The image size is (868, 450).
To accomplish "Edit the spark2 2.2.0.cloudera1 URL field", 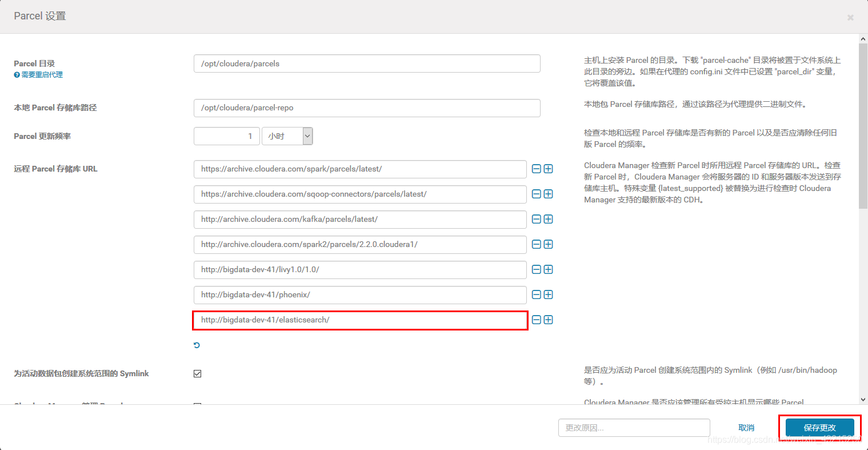I will click(x=360, y=244).
